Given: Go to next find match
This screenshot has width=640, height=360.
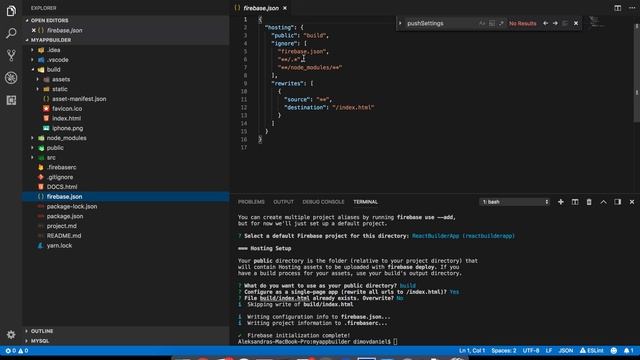Looking at the screenshot, I should 556,24.
